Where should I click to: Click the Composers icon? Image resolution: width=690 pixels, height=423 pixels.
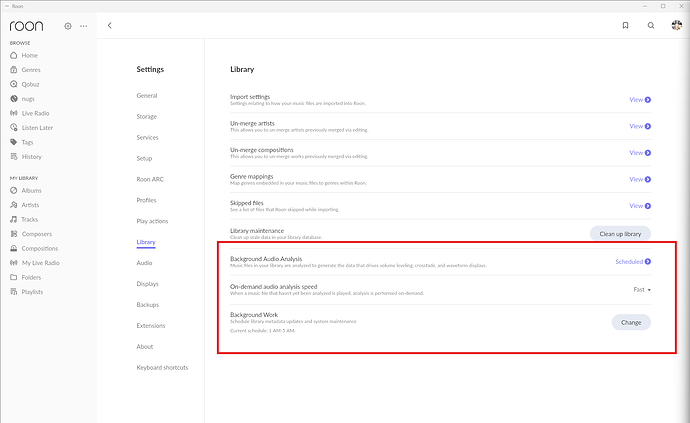coord(14,234)
